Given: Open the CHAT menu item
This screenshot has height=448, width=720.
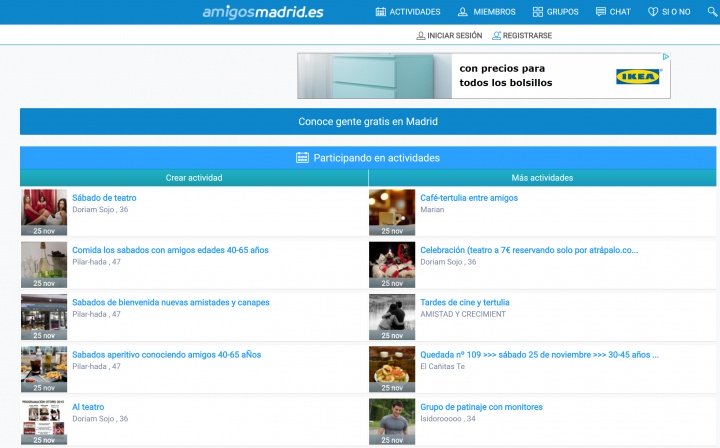Looking at the screenshot, I should 620,12.
